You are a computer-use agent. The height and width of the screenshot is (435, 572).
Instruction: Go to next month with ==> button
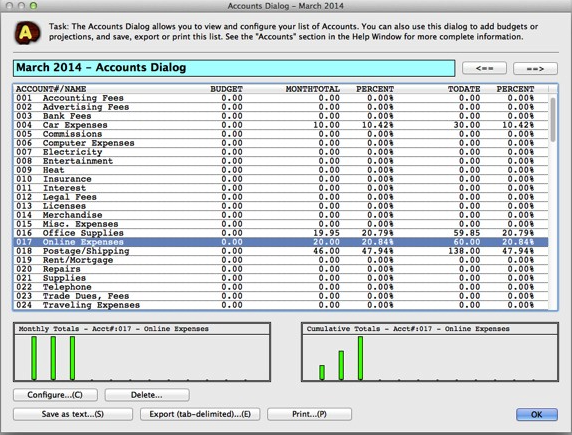(535, 68)
